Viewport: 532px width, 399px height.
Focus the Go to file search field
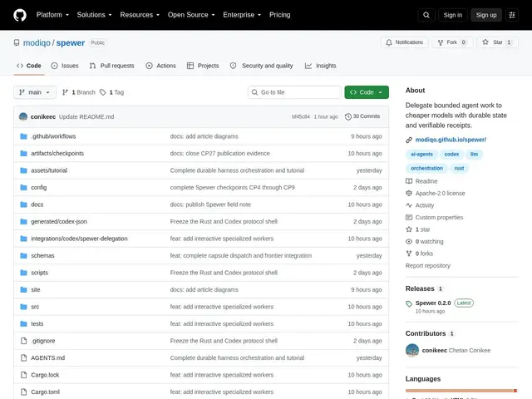(294, 92)
